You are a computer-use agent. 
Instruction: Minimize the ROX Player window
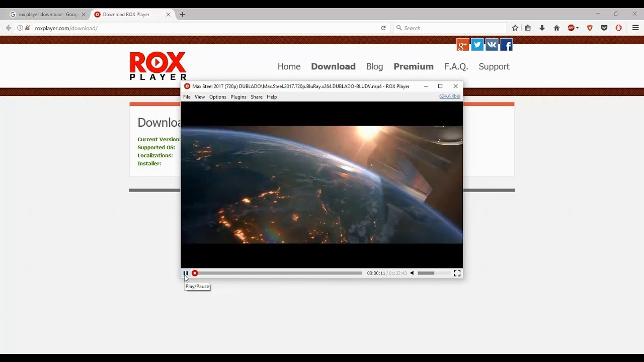point(426,86)
